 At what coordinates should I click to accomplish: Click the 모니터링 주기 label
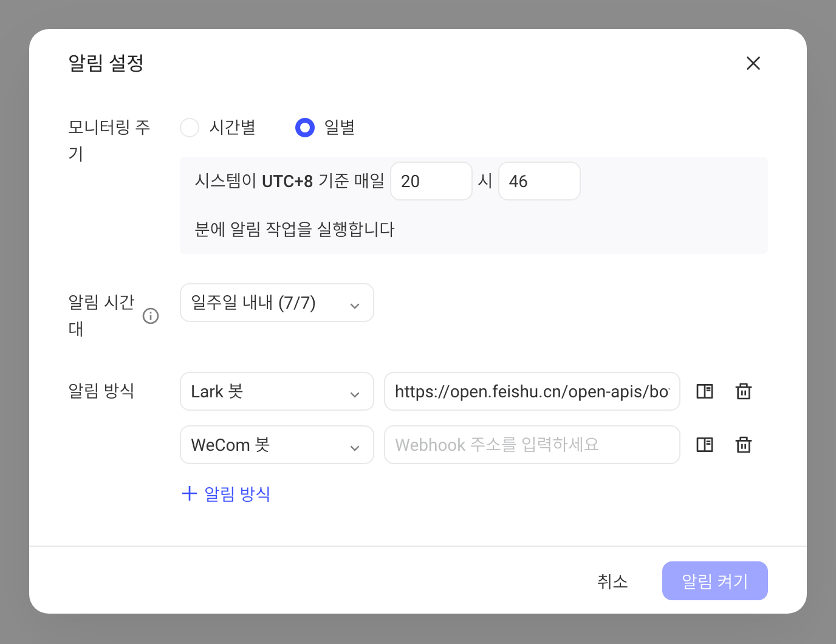pos(109,140)
